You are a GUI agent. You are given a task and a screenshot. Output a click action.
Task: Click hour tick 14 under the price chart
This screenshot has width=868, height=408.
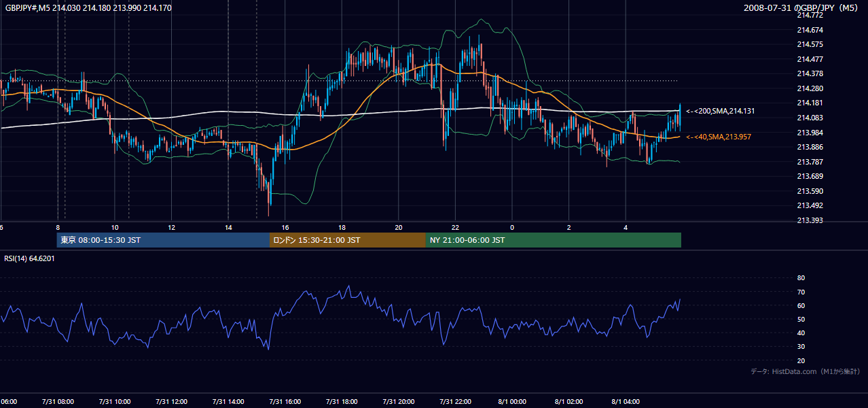(x=228, y=227)
